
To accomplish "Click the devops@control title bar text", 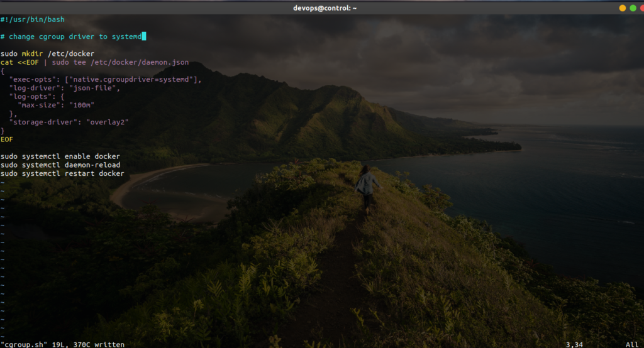I will 325,8.
